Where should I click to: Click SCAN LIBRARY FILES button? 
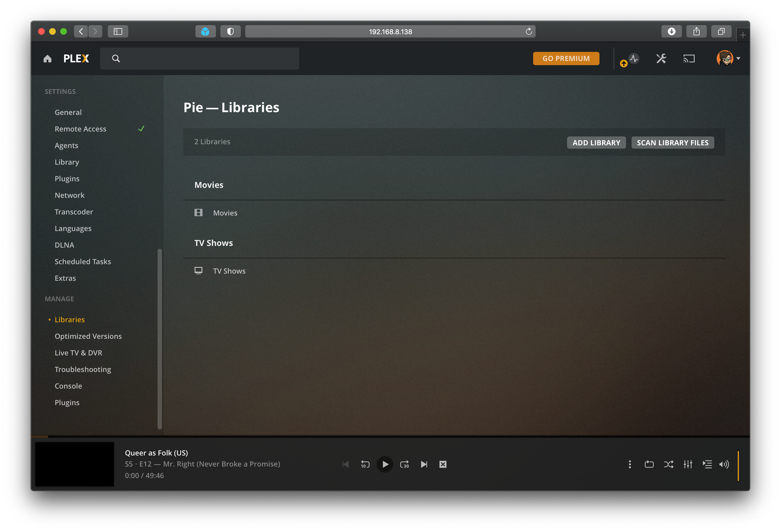(x=672, y=142)
